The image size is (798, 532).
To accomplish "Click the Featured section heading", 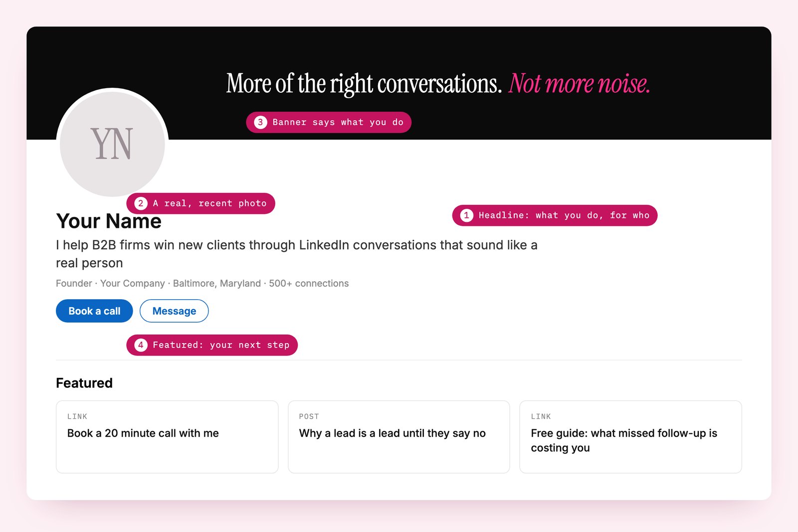I will tap(84, 383).
